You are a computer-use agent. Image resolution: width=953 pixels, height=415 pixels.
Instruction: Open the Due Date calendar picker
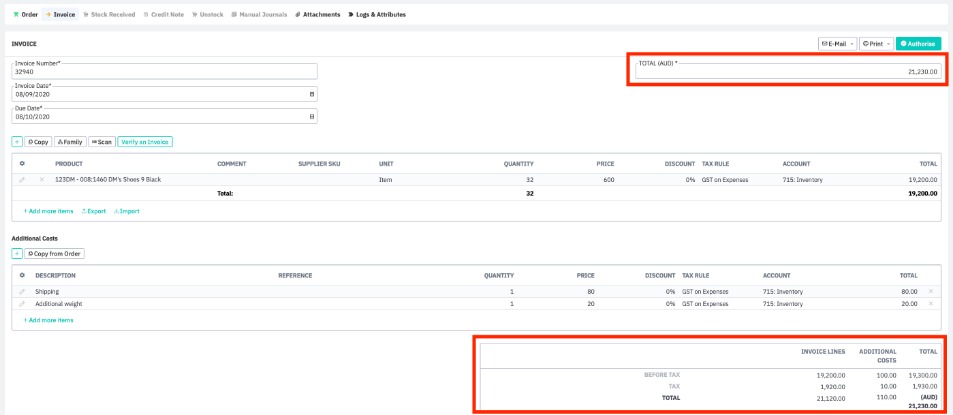point(312,116)
